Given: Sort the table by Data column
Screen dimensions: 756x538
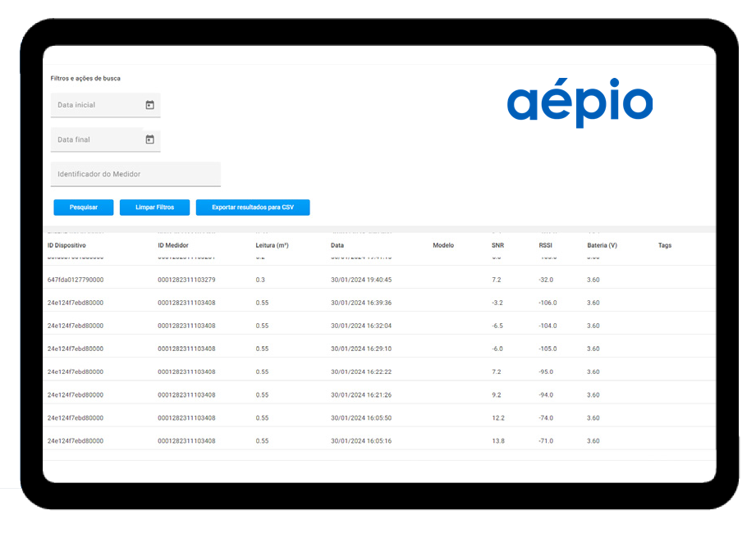Looking at the screenshot, I should point(337,245).
